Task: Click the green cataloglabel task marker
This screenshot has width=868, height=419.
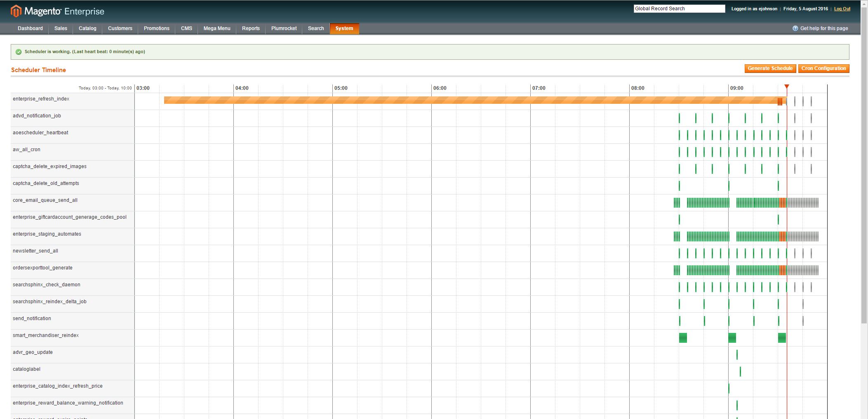Action: coord(740,372)
